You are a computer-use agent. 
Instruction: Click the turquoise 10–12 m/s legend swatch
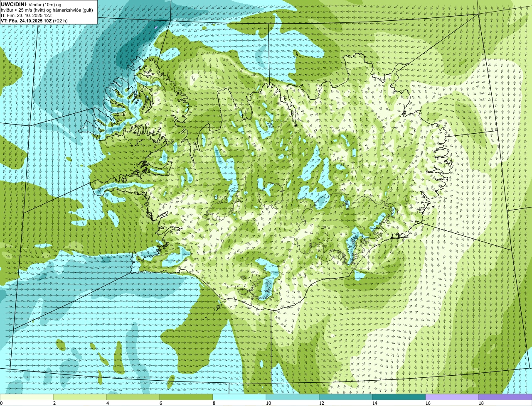click(x=293, y=397)
